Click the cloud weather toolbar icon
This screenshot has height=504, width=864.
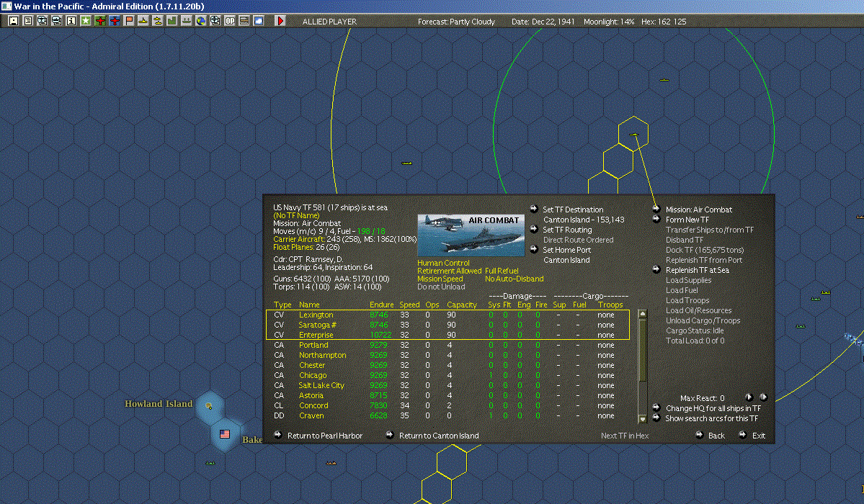(259, 21)
